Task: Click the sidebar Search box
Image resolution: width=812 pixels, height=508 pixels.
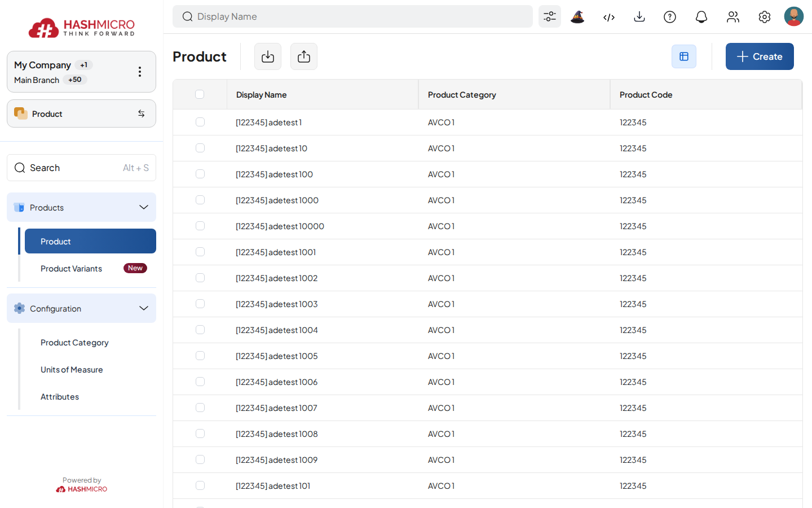Action: pyautogui.click(x=81, y=168)
